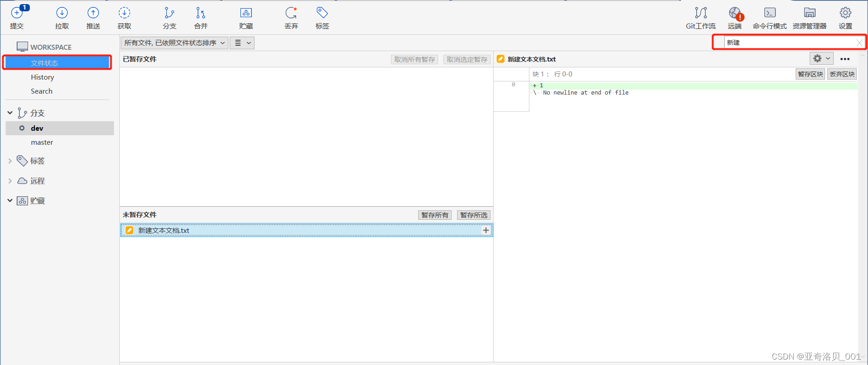Click the tag icon beside 标签 in sidebar
868x365 pixels.
point(22,161)
